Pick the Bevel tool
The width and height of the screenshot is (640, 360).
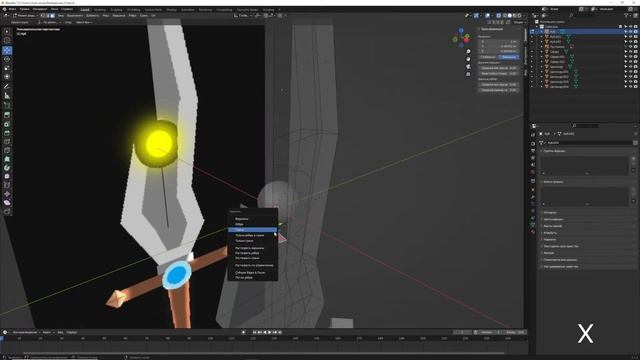(x=7, y=133)
